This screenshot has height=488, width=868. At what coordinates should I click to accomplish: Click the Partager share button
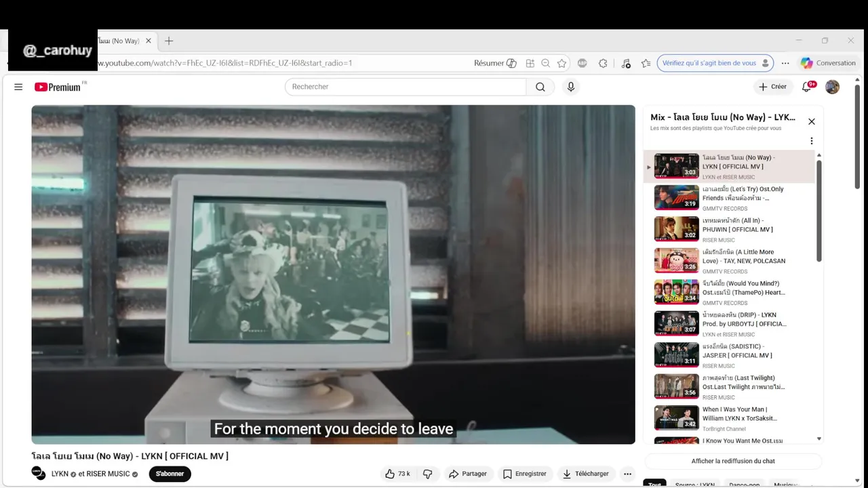tap(468, 474)
